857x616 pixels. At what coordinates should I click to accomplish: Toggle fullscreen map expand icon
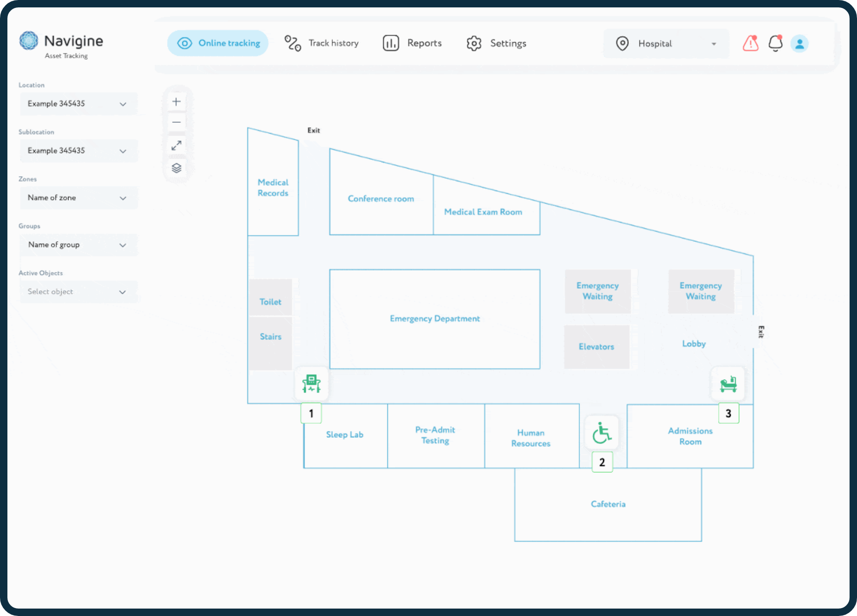[x=176, y=145]
